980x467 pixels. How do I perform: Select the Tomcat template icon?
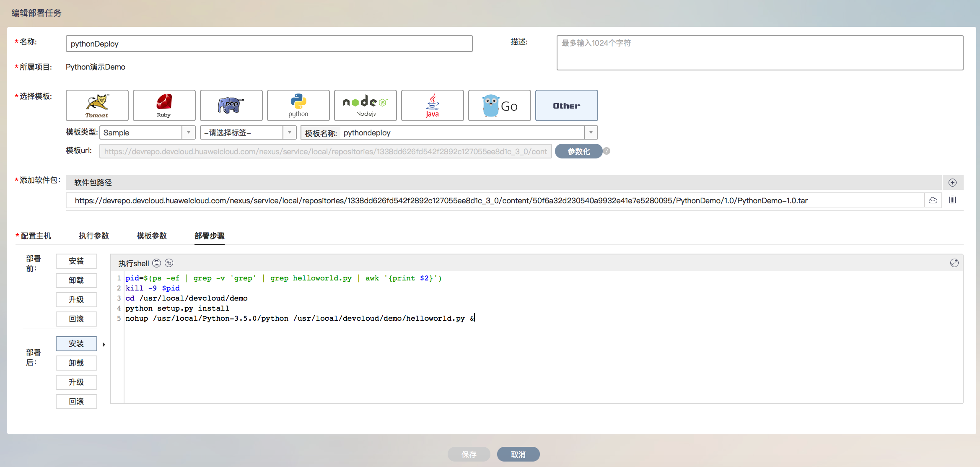(x=97, y=105)
